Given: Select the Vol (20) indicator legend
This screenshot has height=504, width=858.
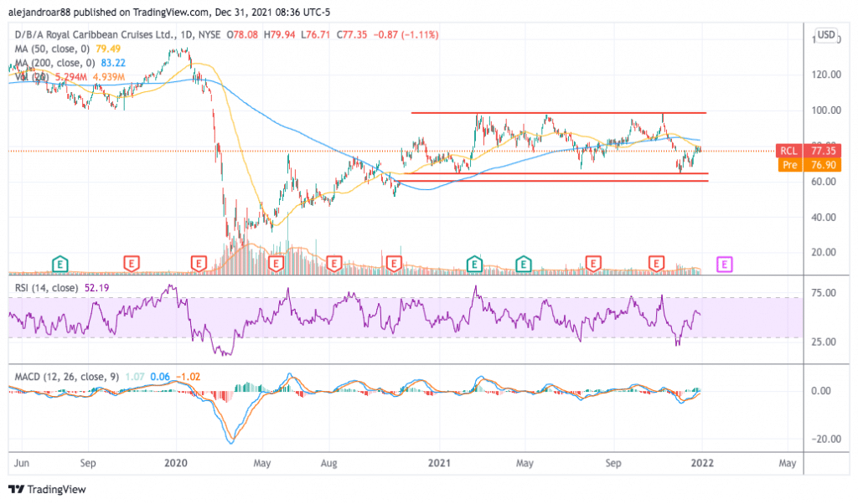Looking at the screenshot, I should coord(32,78).
